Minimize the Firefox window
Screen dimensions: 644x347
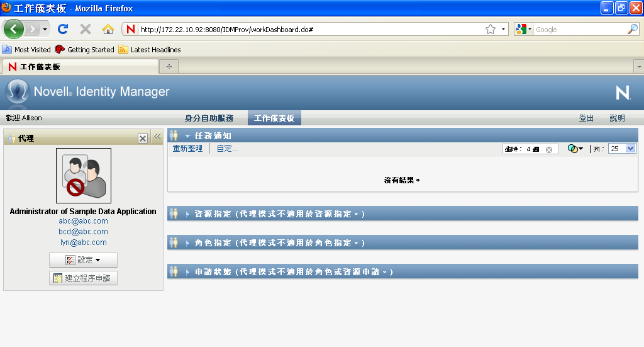[x=607, y=8]
